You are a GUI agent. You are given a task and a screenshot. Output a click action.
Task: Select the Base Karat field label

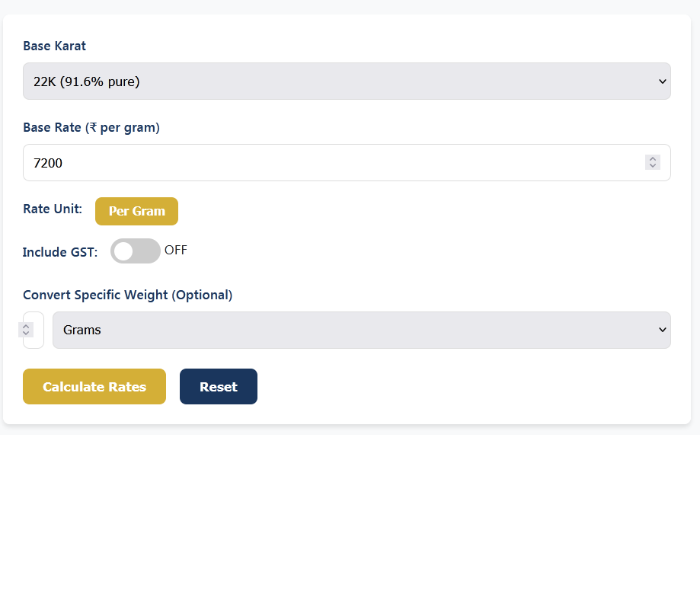[54, 46]
